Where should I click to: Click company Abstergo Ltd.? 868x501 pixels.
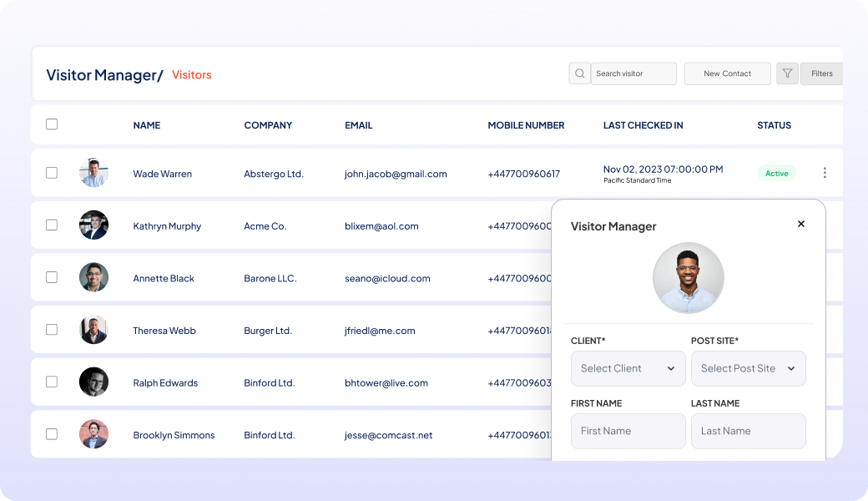click(x=274, y=174)
